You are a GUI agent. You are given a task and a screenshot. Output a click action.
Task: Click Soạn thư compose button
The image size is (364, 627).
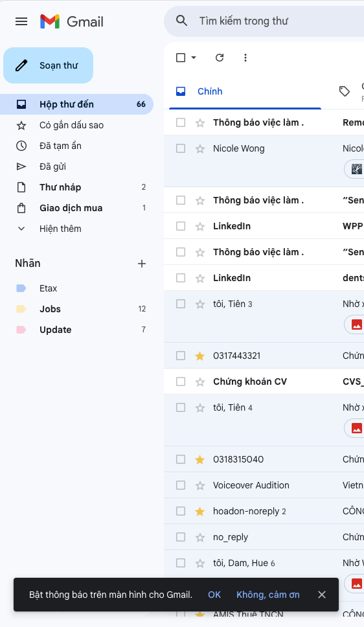(49, 65)
